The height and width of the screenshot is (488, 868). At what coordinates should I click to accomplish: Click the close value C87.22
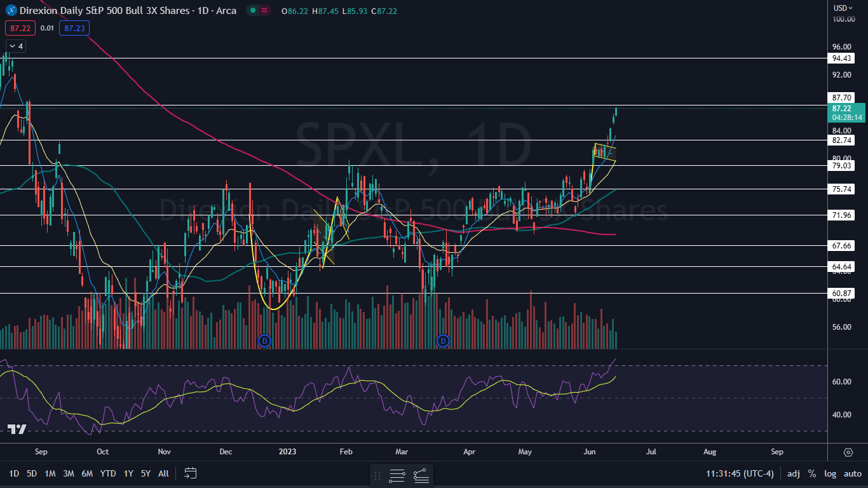coord(384,11)
